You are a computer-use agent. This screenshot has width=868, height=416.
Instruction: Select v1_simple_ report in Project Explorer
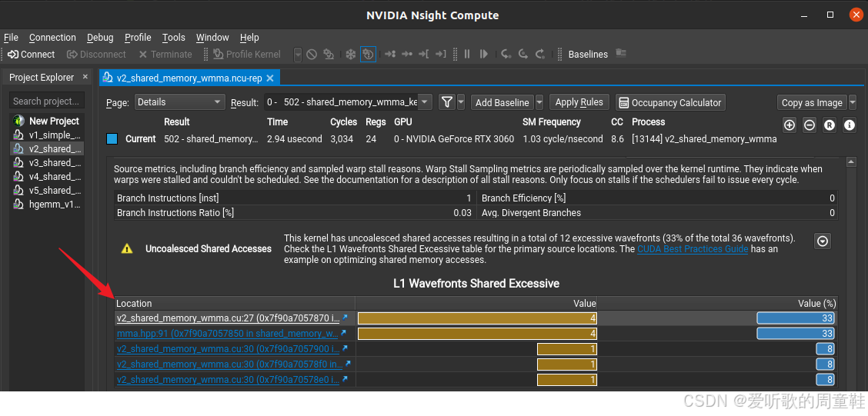pyautogui.click(x=48, y=135)
